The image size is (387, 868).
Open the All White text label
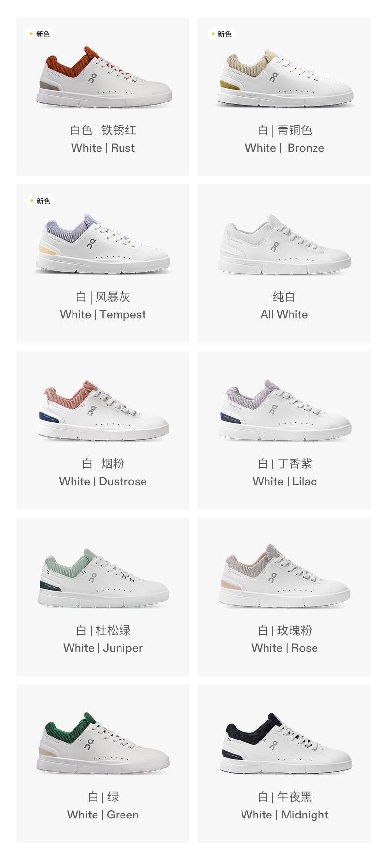(x=284, y=314)
